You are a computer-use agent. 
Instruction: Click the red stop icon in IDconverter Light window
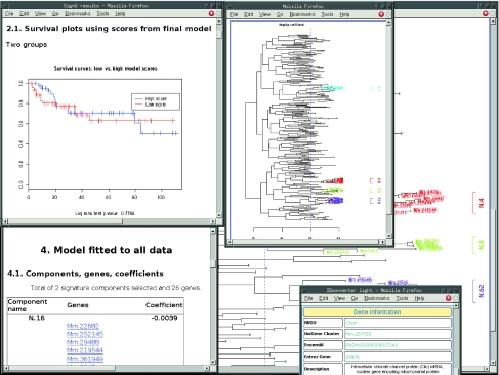[449, 298]
